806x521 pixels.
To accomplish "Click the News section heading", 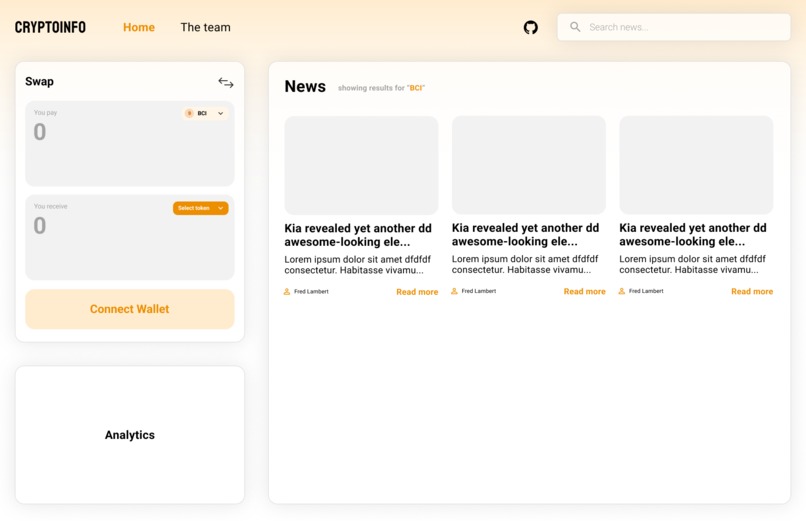I will pyautogui.click(x=305, y=86).
